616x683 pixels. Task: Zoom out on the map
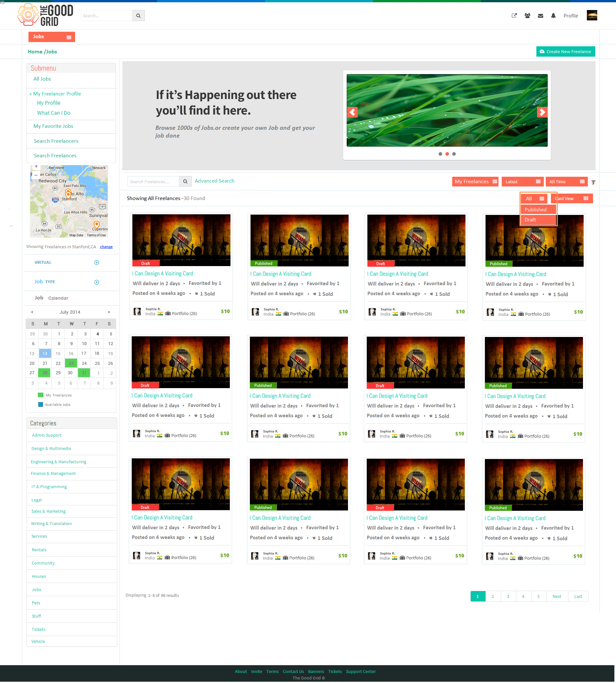point(36,175)
